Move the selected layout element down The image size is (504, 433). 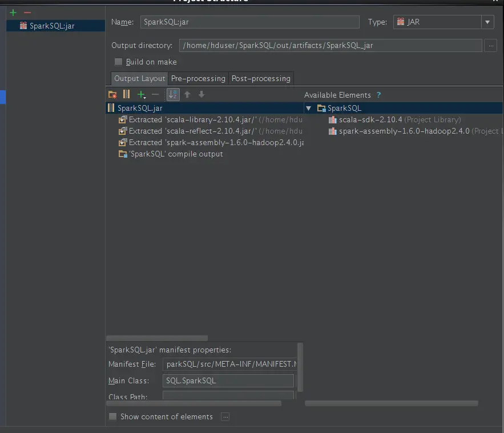[201, 94]
